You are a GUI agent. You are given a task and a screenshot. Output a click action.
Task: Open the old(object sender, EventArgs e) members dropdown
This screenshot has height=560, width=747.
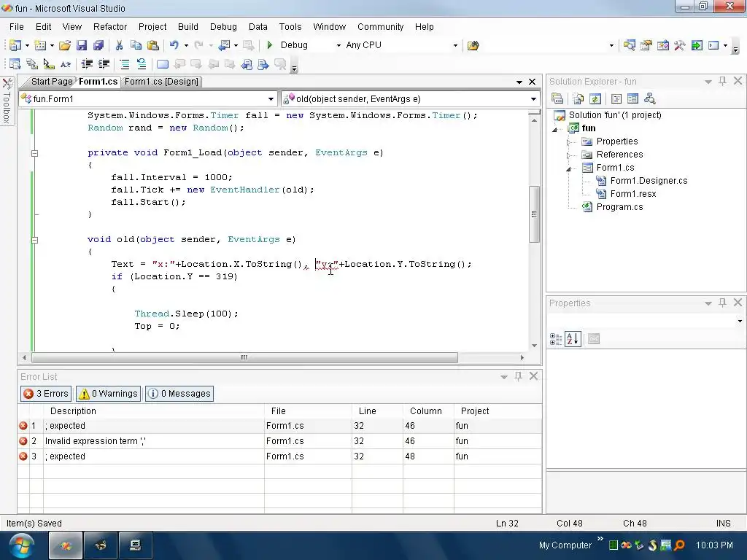tap(533, 99)
